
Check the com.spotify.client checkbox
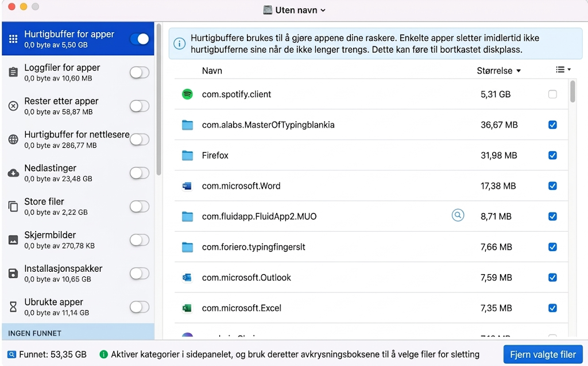point(552,94)
